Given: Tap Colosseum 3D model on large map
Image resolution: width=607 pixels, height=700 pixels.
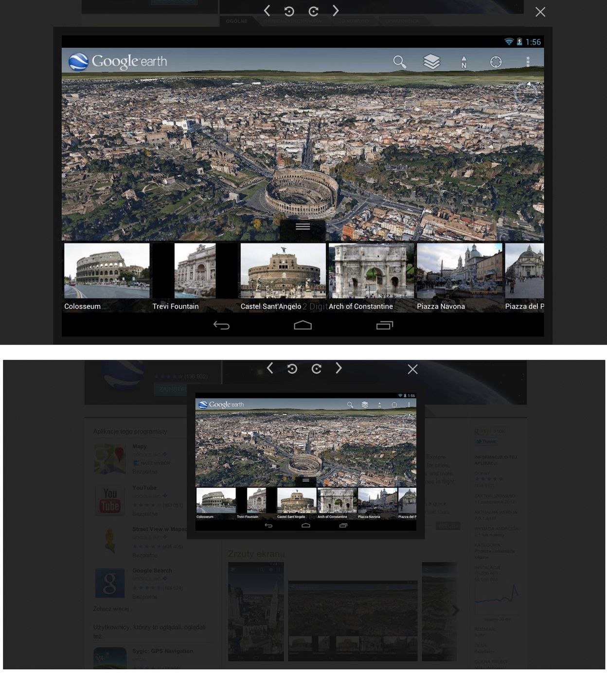Looking at the screenshot, I should click(302, 193).
